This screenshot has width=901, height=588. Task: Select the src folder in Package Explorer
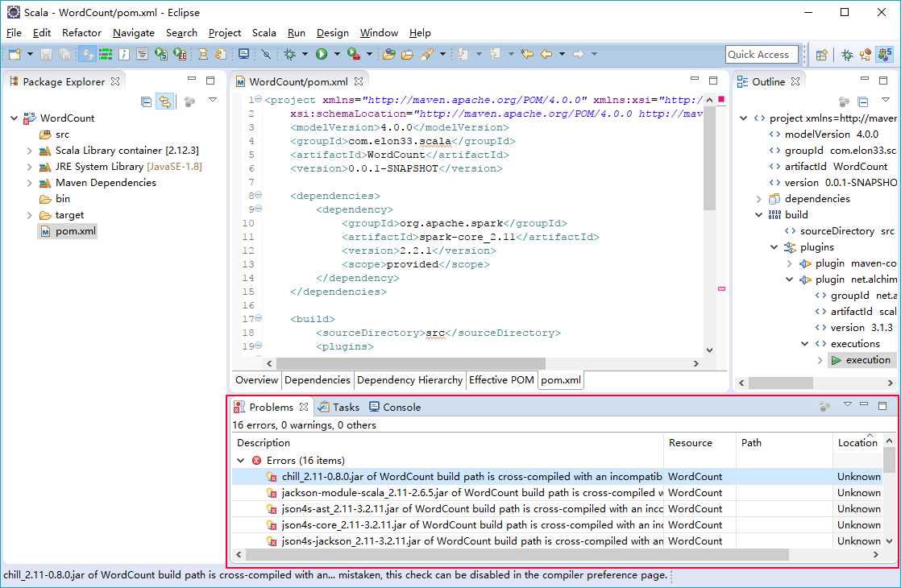coord(55,135)
